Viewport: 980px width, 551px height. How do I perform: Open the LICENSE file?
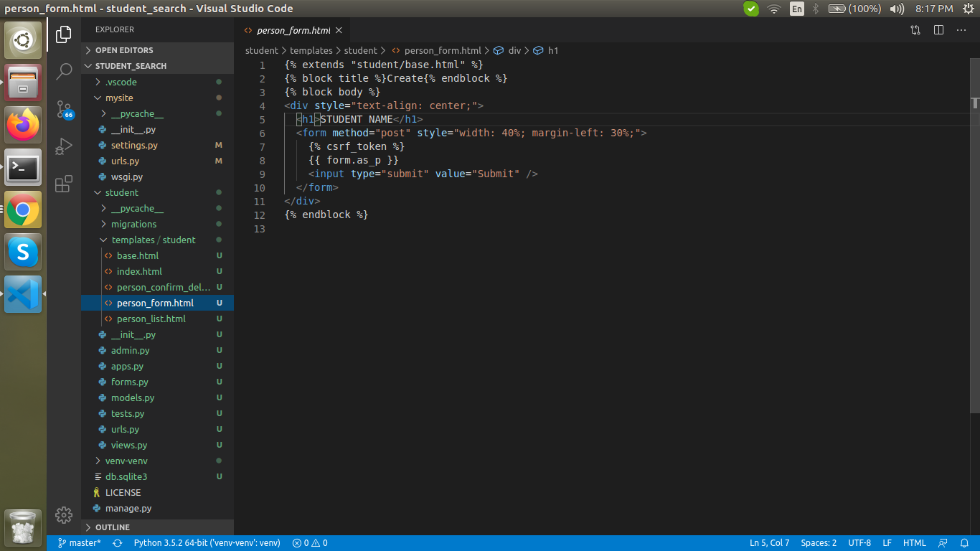pos(158,492)
